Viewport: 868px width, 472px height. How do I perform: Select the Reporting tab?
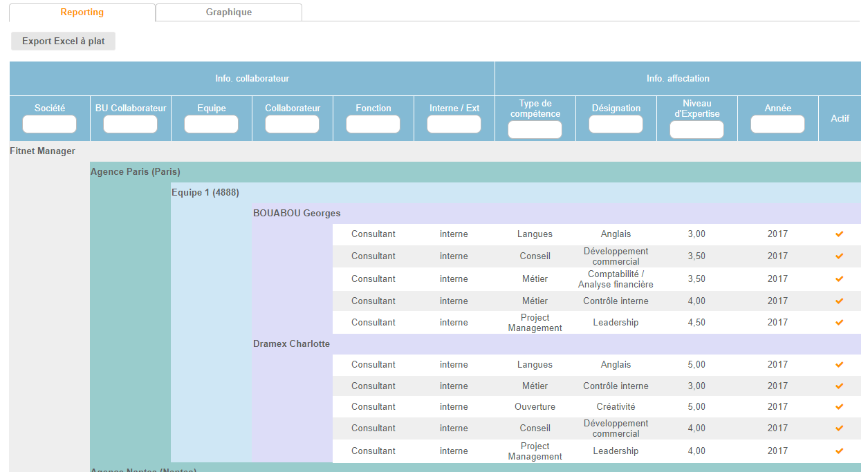pos(82,12)
